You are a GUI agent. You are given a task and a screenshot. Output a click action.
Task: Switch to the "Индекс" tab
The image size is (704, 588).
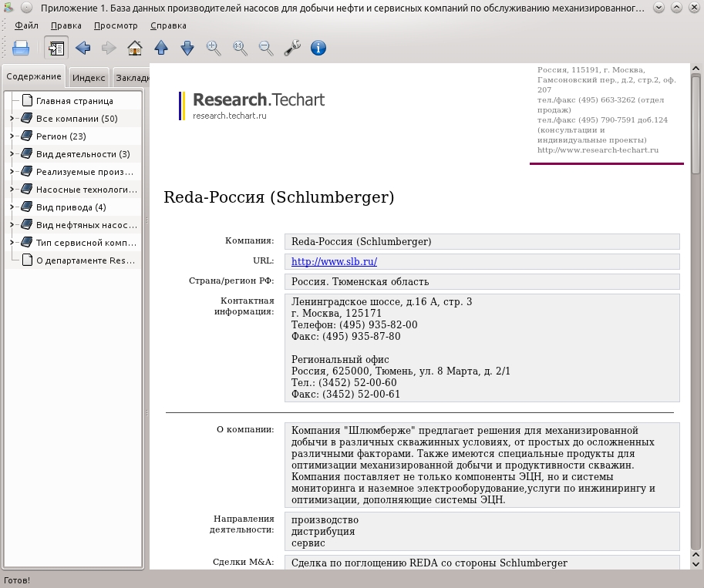[89, 78]
